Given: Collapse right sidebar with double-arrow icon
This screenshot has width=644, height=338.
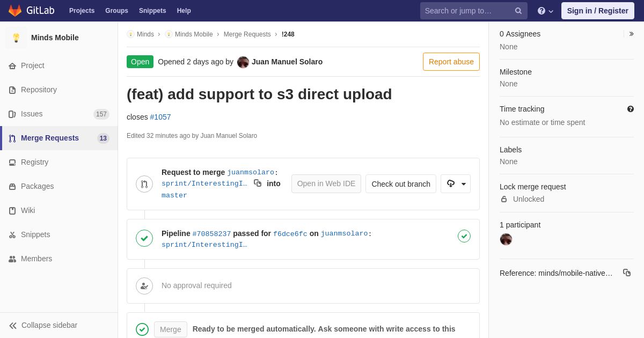Looking at the screenshot, I should point(631,34).
